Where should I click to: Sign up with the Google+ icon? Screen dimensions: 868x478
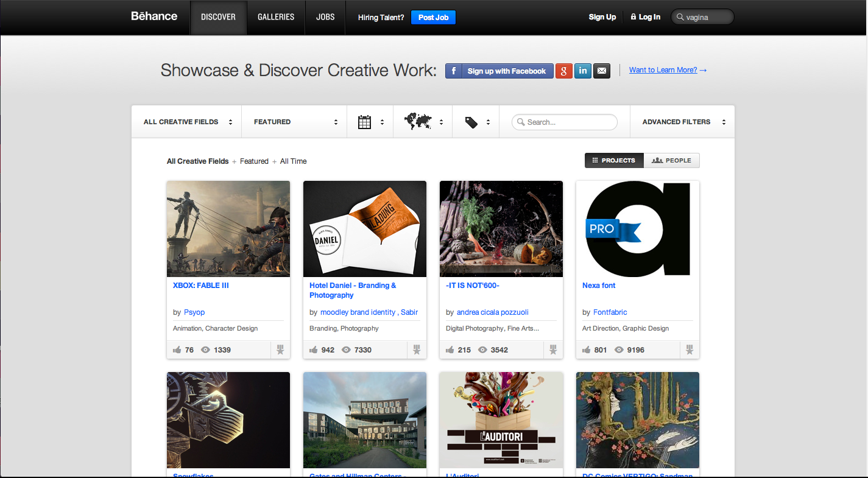pyautogui.click(x=563, y=71)
